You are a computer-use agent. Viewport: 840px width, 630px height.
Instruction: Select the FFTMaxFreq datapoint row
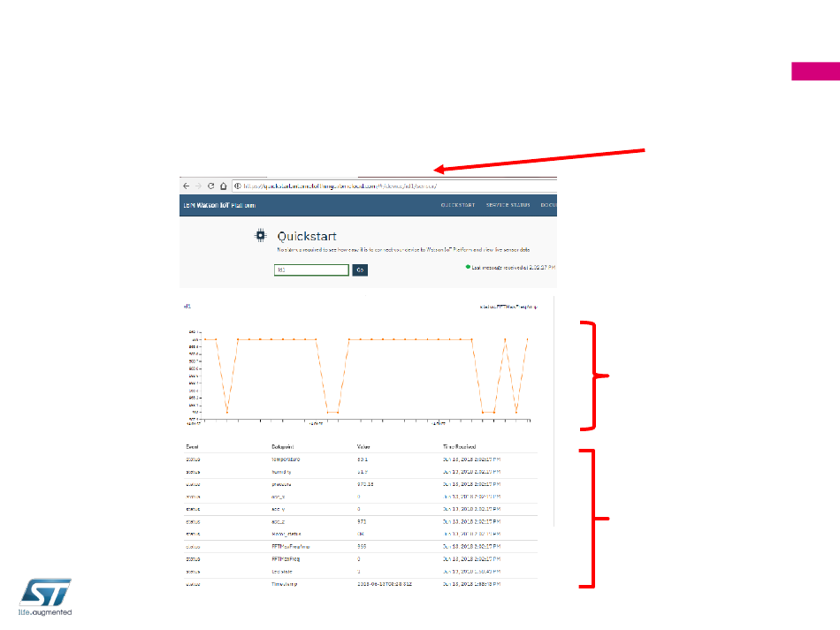[x=361, y=558]
